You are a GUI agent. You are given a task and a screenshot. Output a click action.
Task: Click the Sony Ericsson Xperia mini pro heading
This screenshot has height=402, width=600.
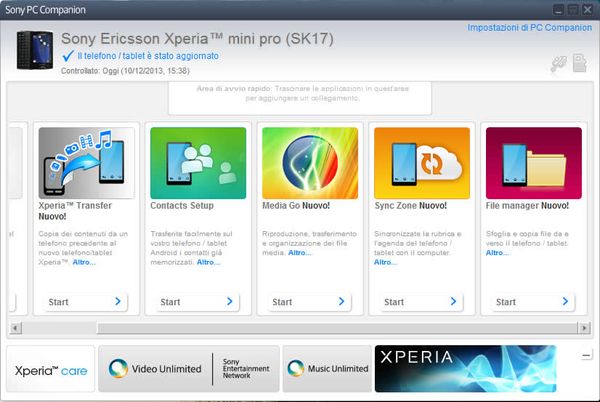click(197, 39)
